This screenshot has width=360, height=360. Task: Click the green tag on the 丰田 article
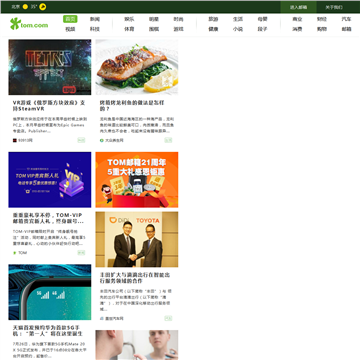168,319
